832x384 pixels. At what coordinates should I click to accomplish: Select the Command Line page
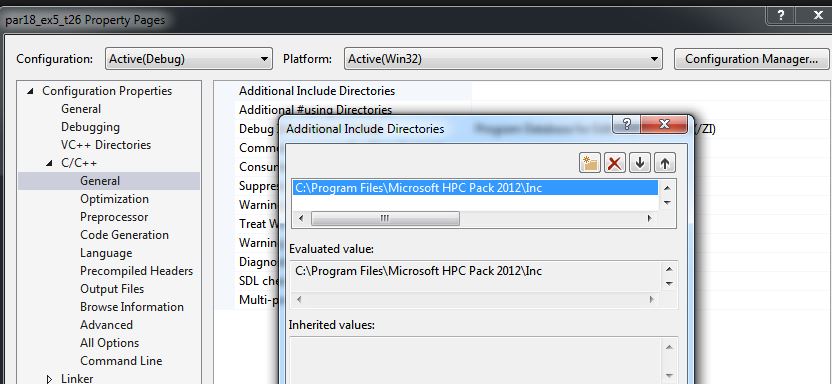[x=121, y=361]
